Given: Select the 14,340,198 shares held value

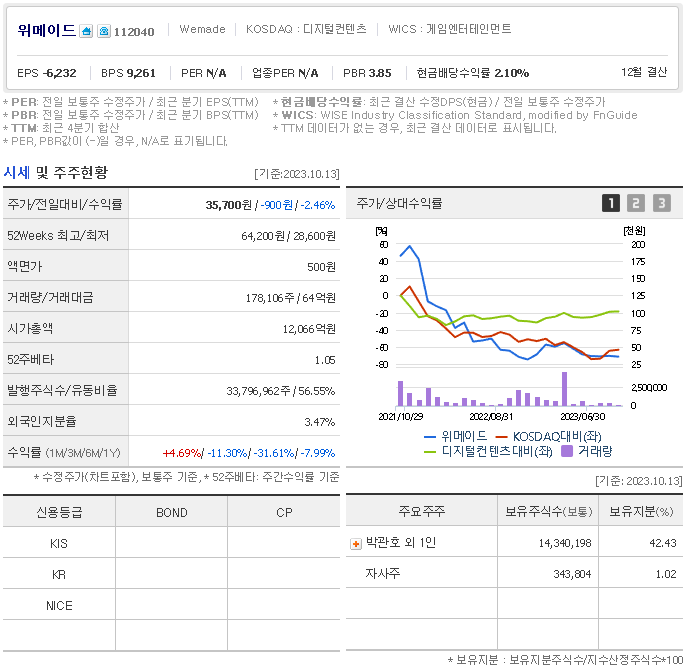Looking at the screenshot, I should click(565, 543).
